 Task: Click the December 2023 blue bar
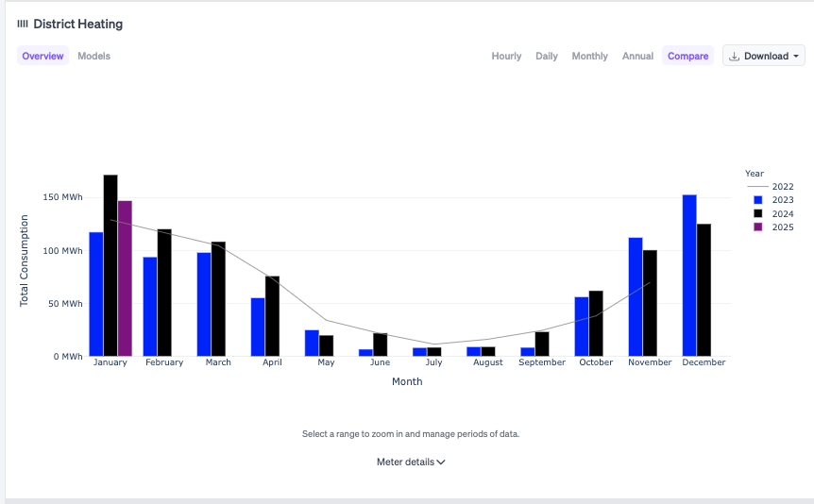689,276
